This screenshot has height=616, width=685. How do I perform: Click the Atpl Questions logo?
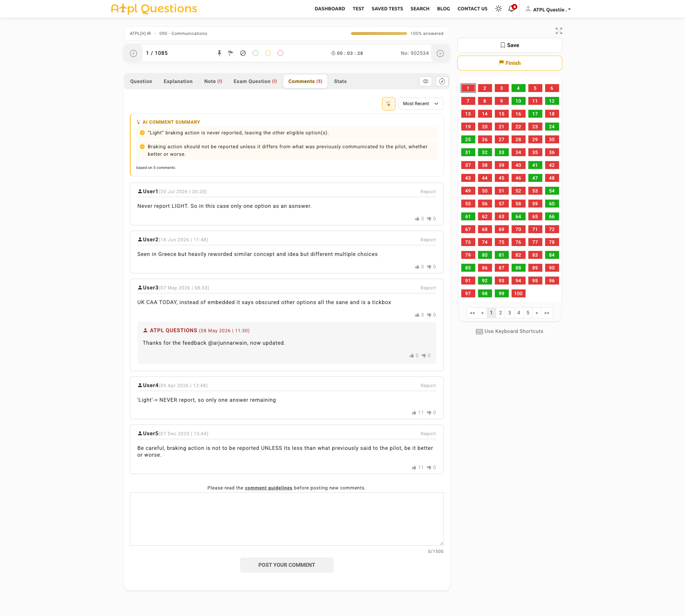154,9
